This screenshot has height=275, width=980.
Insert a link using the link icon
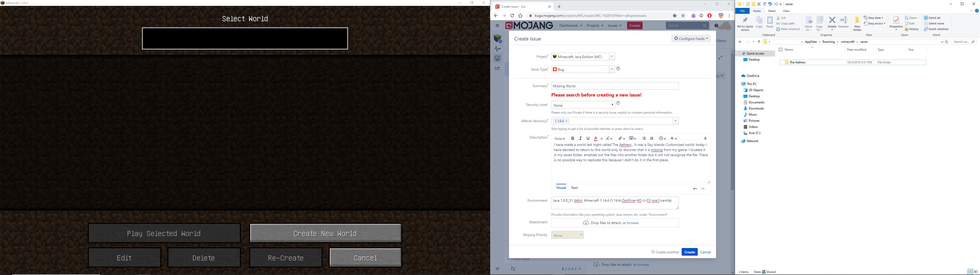coord(620,138)
